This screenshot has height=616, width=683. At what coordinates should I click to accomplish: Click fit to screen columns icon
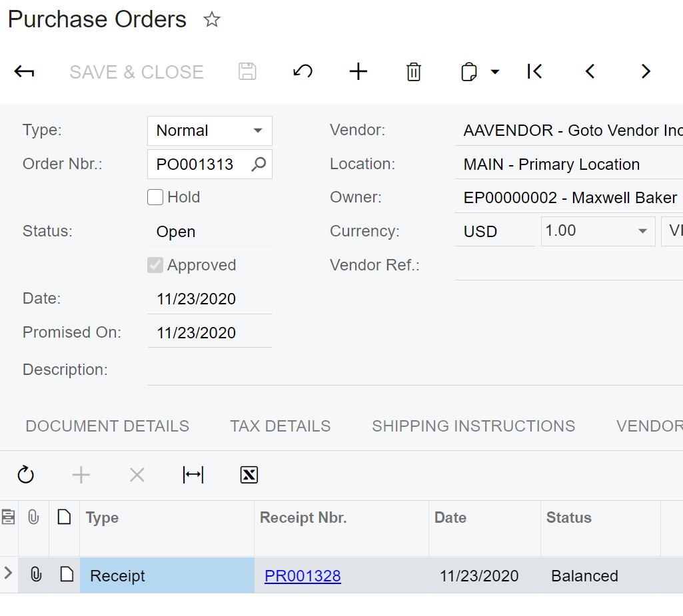click(193, 475)
